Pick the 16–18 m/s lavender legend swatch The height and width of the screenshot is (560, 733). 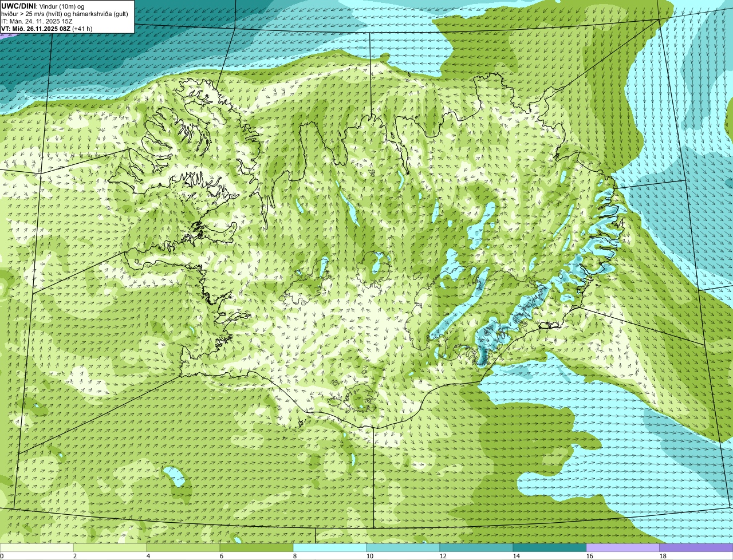(x=623, y=547)
